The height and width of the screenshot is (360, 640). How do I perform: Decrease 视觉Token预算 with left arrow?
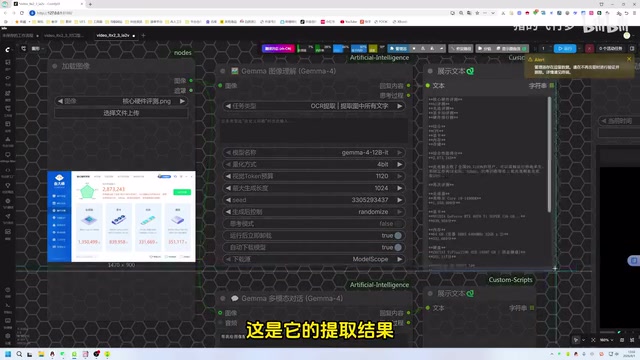(x=228, y=176)
